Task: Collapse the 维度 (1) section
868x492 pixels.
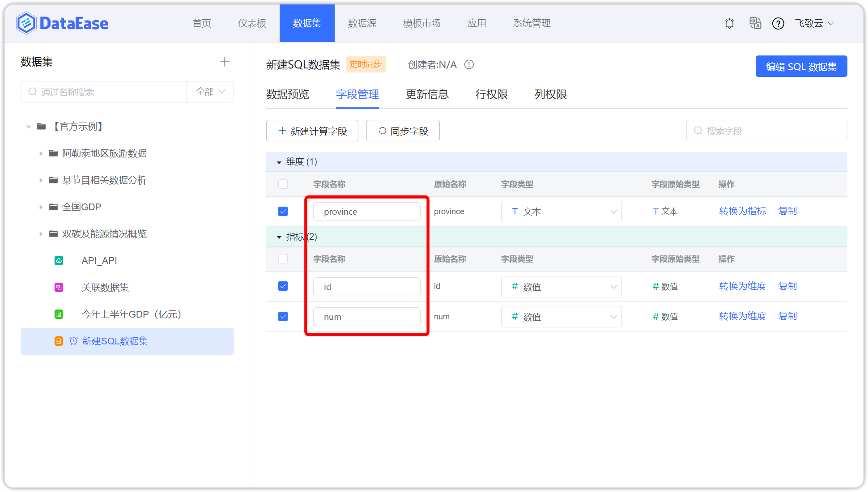Action: click(x=279, y=162)
